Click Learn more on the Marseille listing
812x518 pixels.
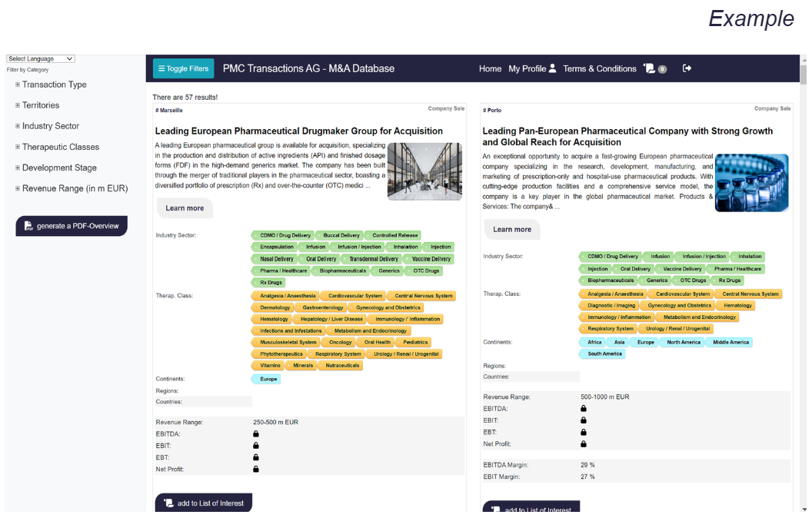185,208
